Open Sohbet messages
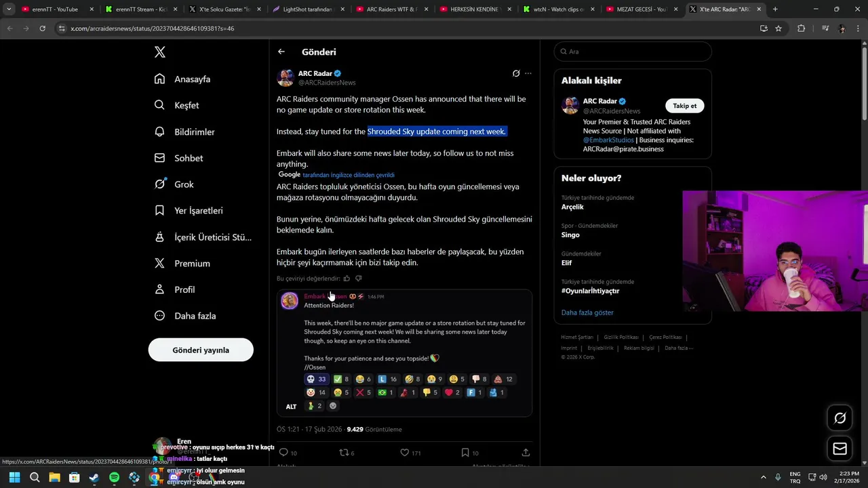Screen dimensions: 868x488 [x=178, y=158]
